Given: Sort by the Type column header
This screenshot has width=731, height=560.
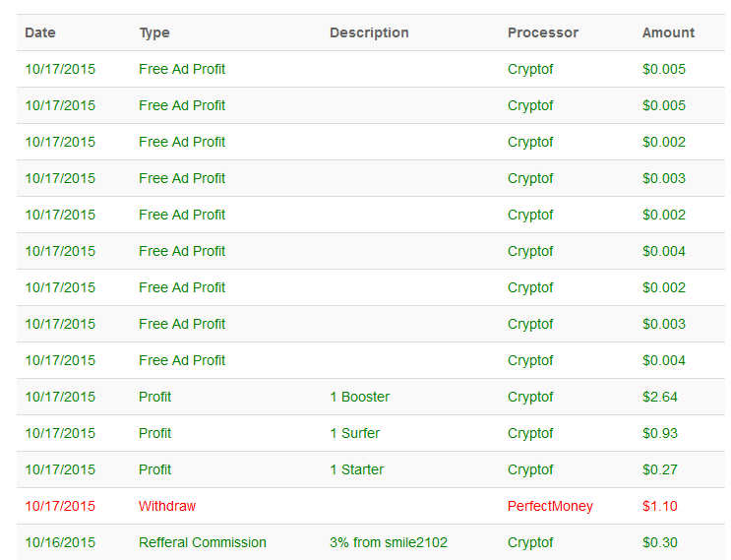Looking at the screenshot, I should pos(154,32).
